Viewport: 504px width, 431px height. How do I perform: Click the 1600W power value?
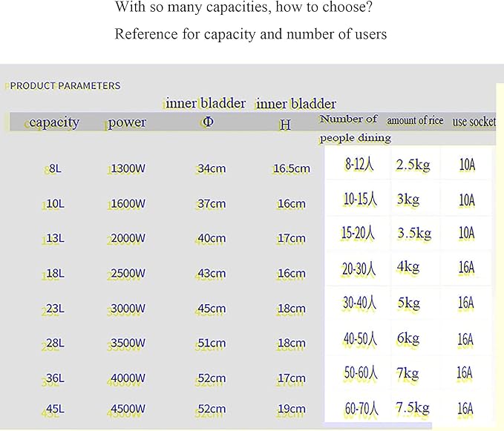click(128, 203)
